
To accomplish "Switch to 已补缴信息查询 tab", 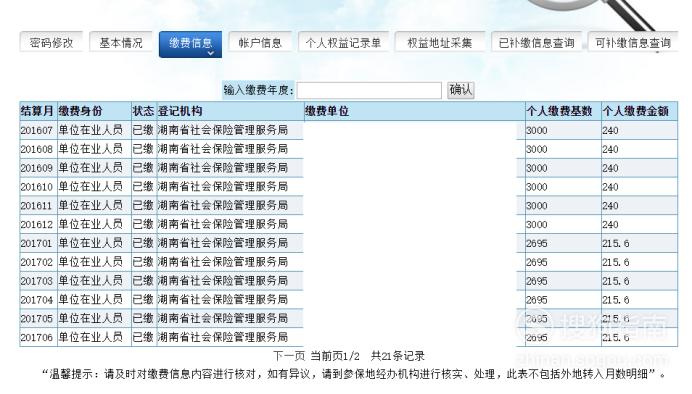I will pyautogui.click(x=536, y=43).
